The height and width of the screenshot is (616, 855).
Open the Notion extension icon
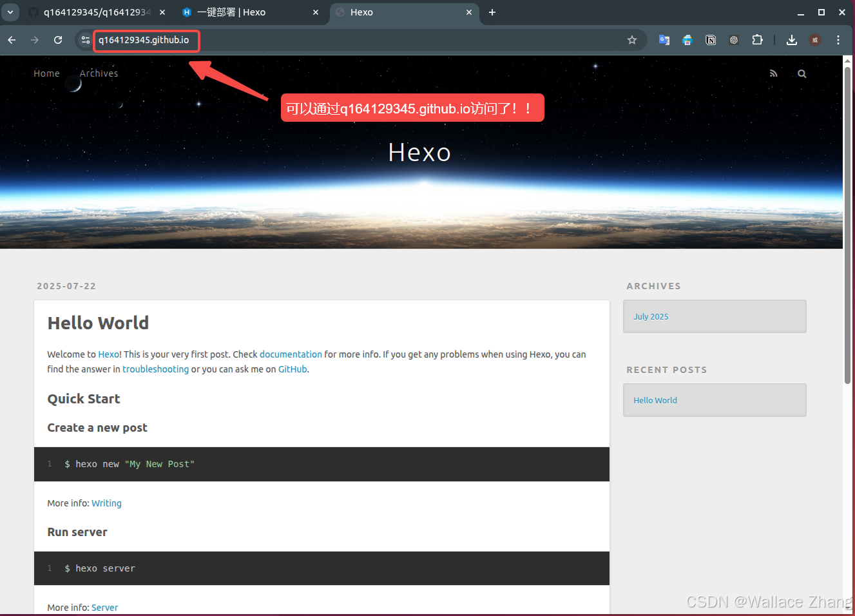[711, 40]
